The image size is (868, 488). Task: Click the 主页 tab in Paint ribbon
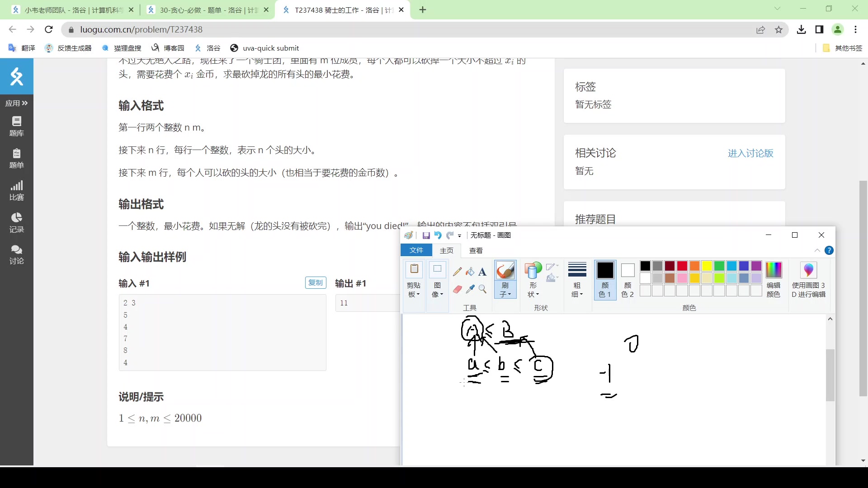(447, 250)
